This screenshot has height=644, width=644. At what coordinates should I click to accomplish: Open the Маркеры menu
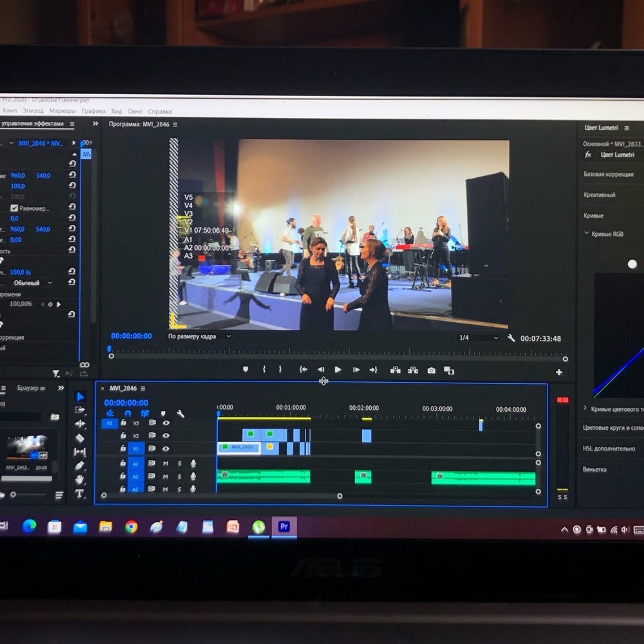(62, 111)
